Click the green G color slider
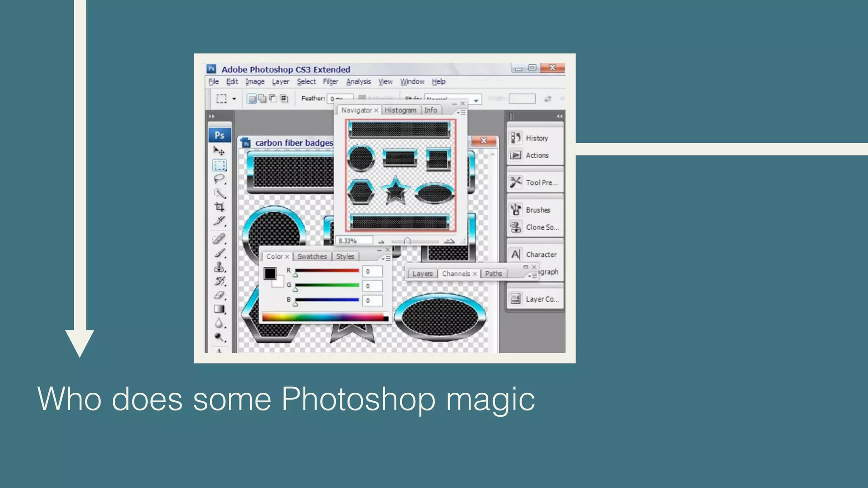The width and height of the screenshot is (868, 488). (327, 286)
